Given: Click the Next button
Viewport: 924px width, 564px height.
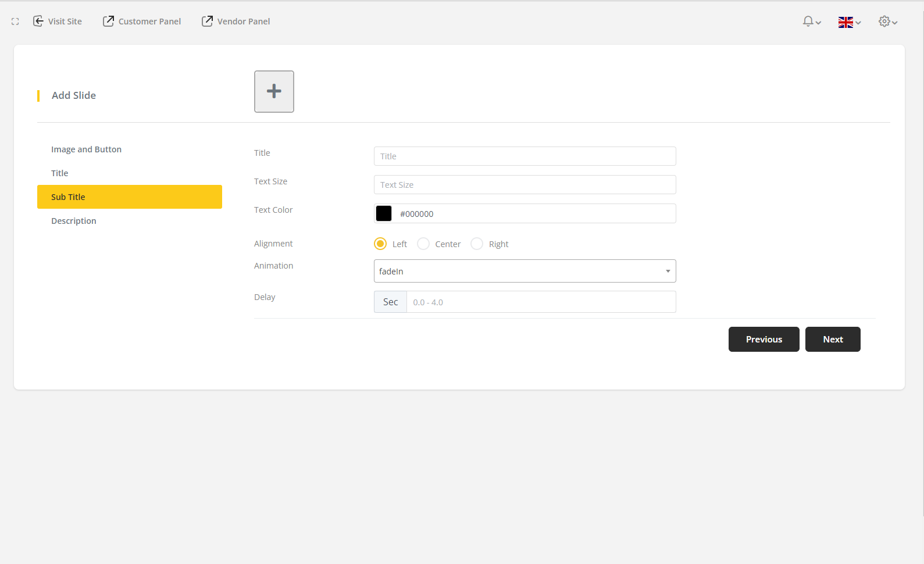Looking at the screenshot, I should (x=833, y=340).
